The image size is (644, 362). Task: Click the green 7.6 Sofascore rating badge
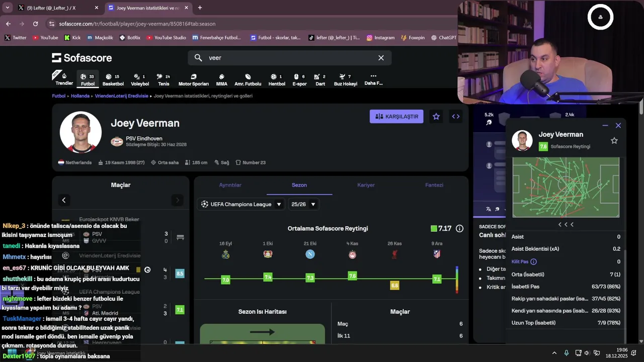[x=543, y=147]
